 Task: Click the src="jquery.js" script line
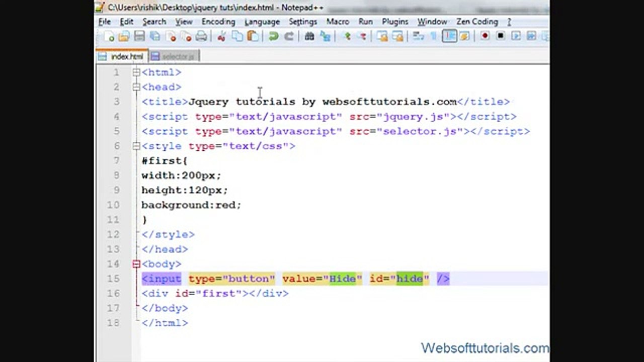point(329,117)
